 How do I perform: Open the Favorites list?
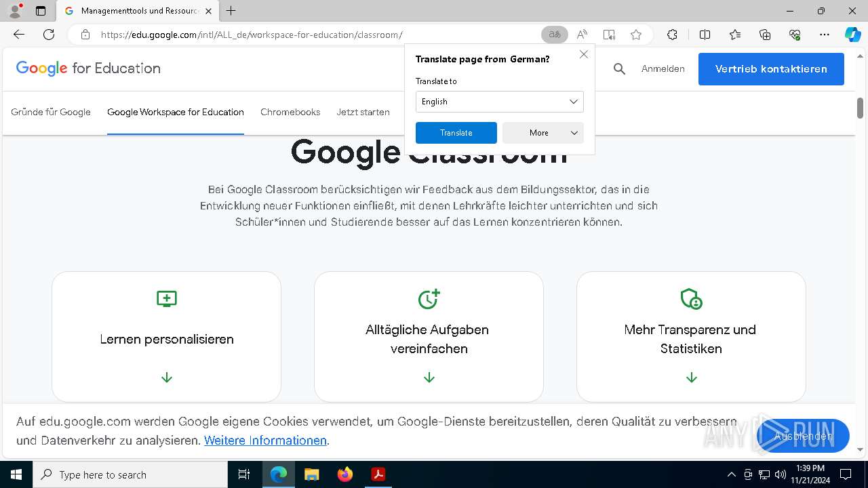(x=735, y=35)
